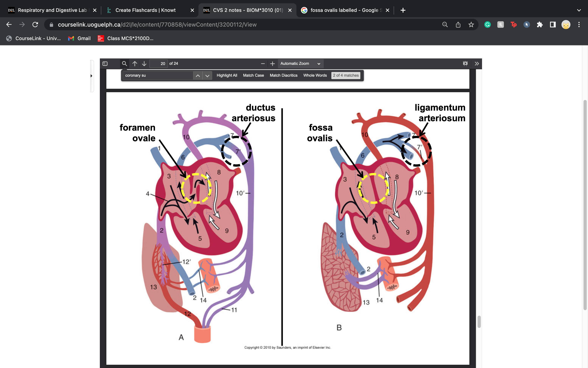
Task: Toggle the Match Case option
Action: 253,75
